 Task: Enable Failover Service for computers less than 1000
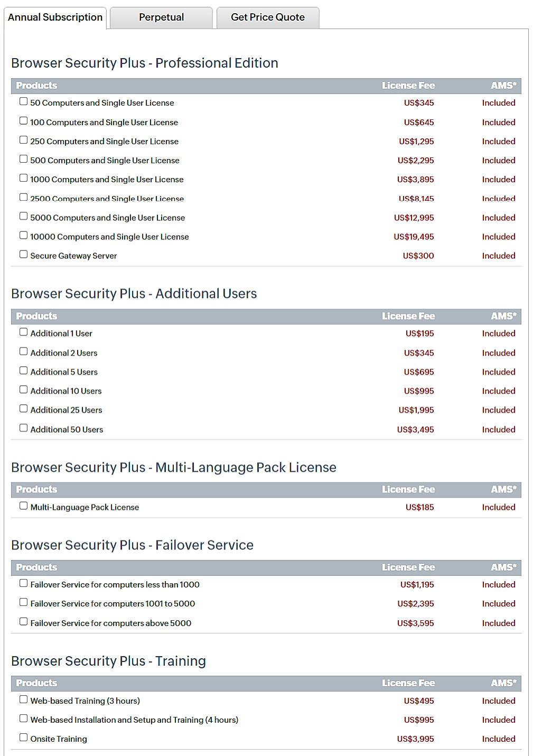pyautogui.click(x=23, y=583)
